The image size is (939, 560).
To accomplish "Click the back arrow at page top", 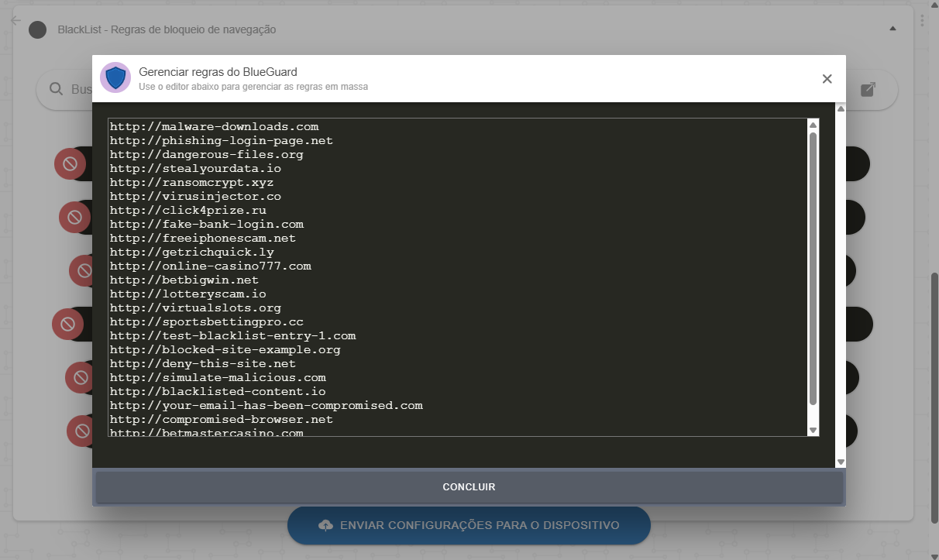I will coord(15,20).
